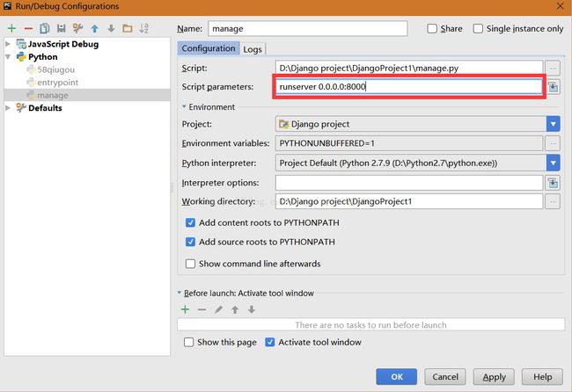
Task: Click the Environment variables field
Action: [409, 143]
